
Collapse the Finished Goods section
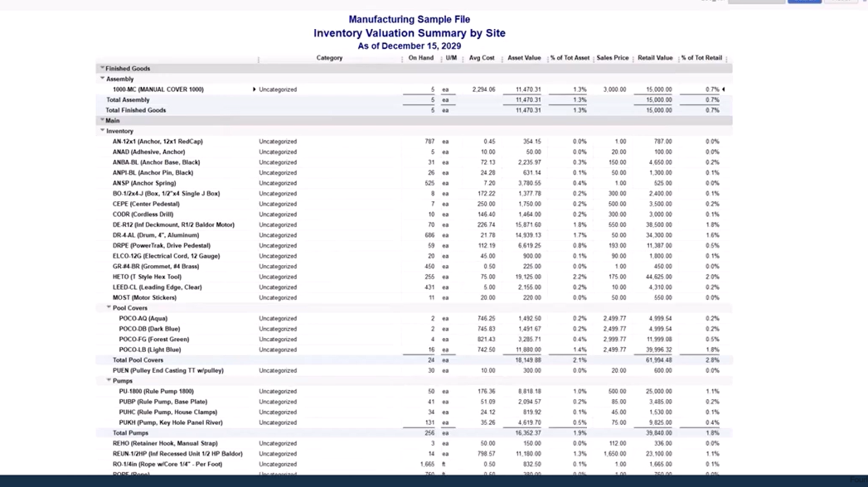(x=102, y=69)
